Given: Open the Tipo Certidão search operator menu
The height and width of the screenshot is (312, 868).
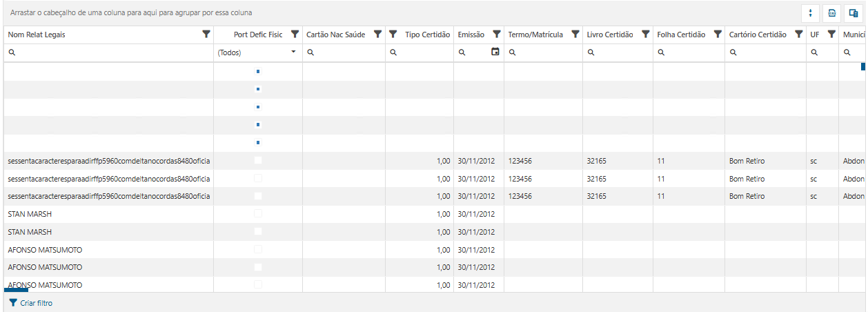Looking at the screenshot, I should pos(393,52).
